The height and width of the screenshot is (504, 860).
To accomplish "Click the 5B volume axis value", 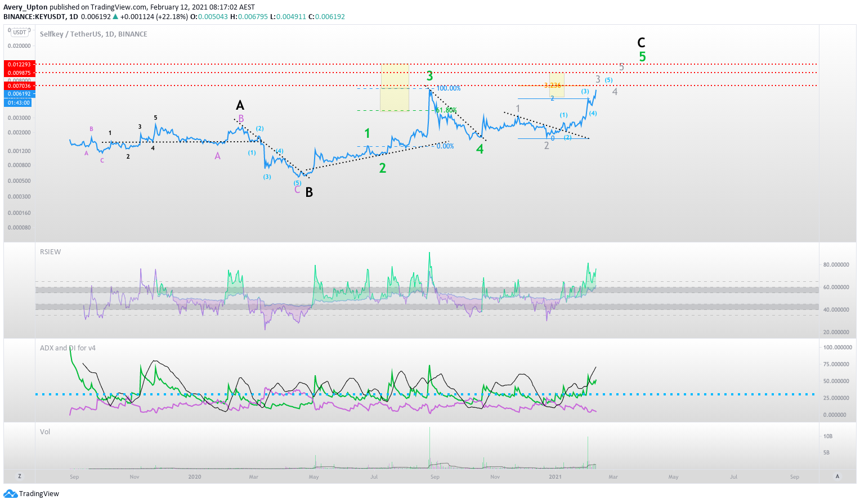I will 826,453.
